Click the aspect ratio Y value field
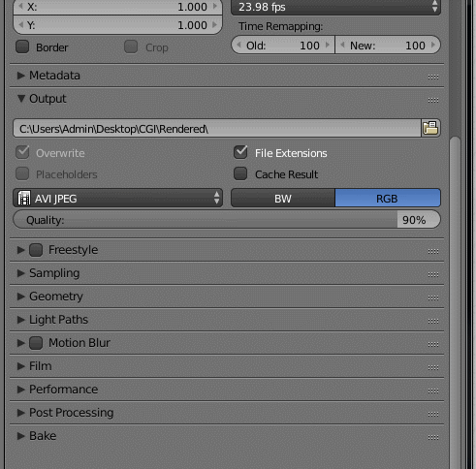Screen dimensions: 476x469 coord(117,25)
